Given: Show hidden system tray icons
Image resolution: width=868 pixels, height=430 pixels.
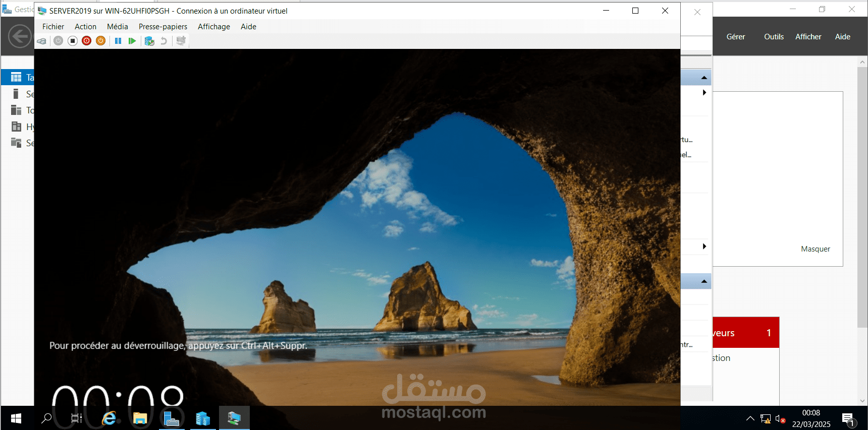Looking at the screenshot, I should click(750, 418).
